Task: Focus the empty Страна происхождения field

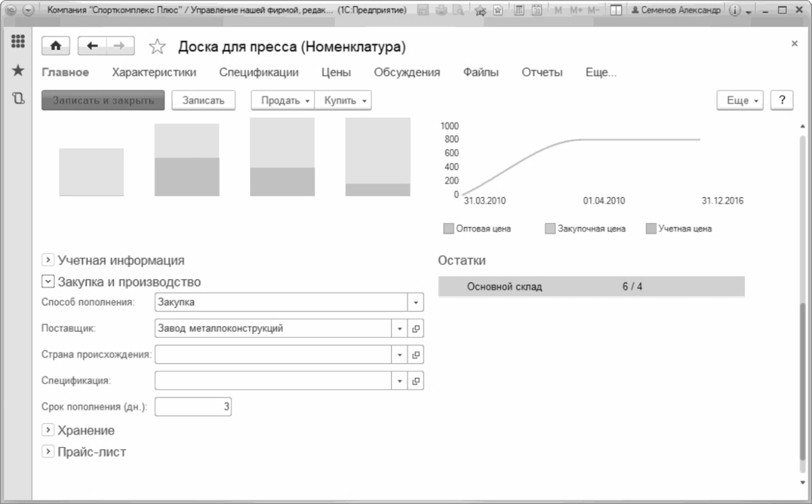Action: [274, 354]
